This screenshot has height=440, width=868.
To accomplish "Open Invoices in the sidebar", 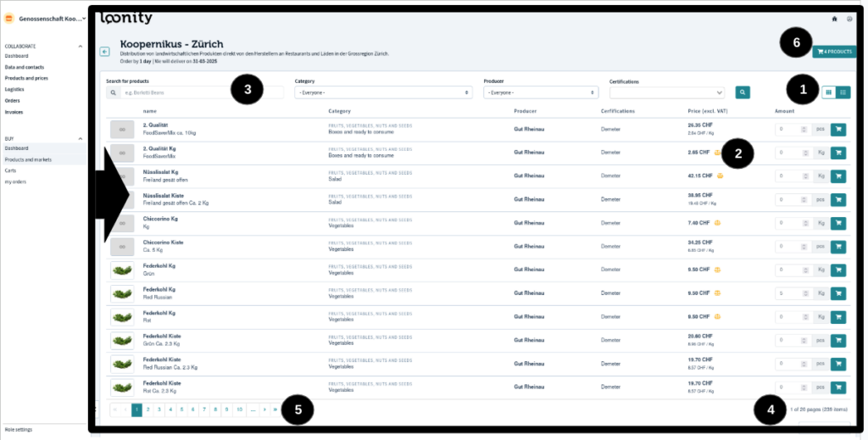I will click(x=14, y=111).
